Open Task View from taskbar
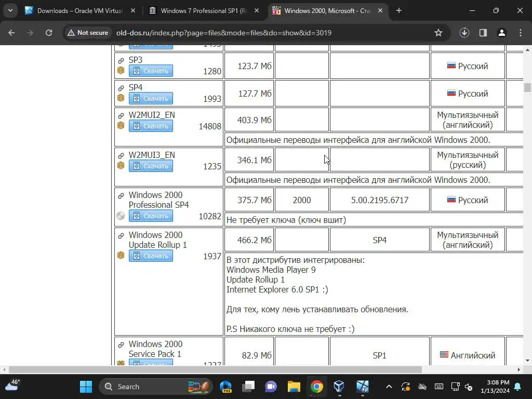The image size is (532, 399). point(248,387)
